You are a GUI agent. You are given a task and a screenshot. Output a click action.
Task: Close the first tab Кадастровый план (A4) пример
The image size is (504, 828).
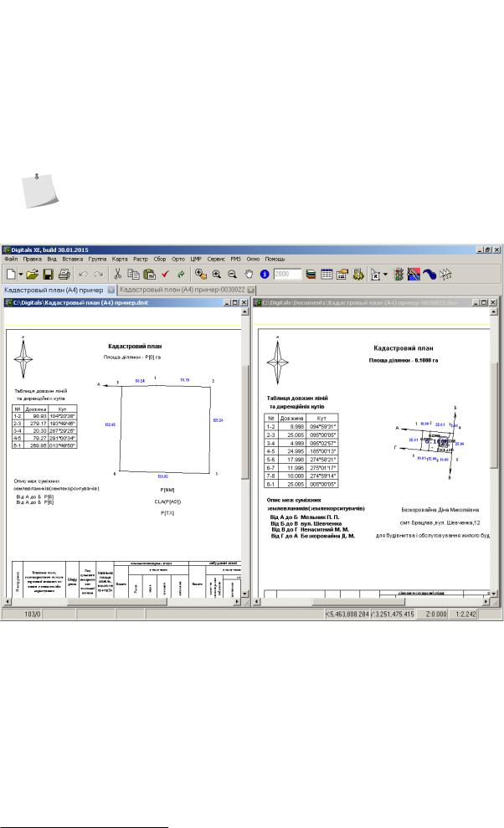[111, 290]
